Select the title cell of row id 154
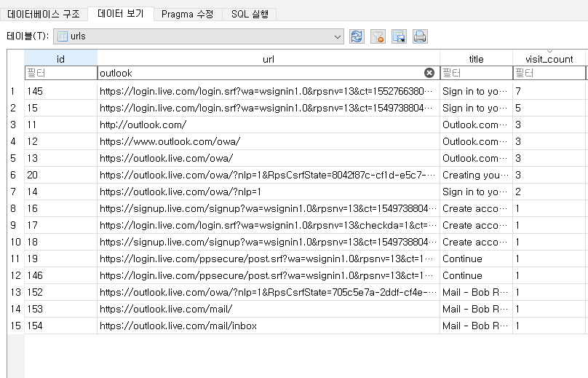 476,326
